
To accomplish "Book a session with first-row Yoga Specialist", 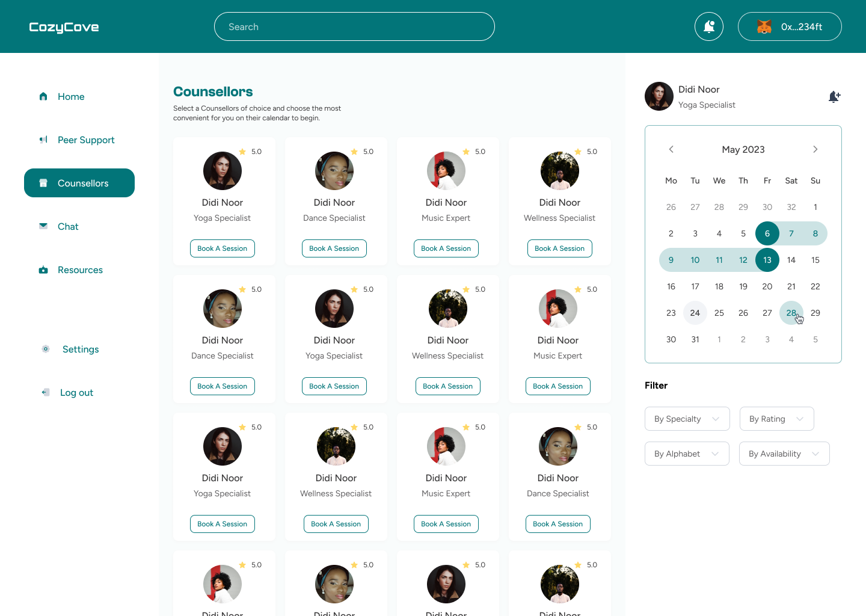I will tap(223, 248).
